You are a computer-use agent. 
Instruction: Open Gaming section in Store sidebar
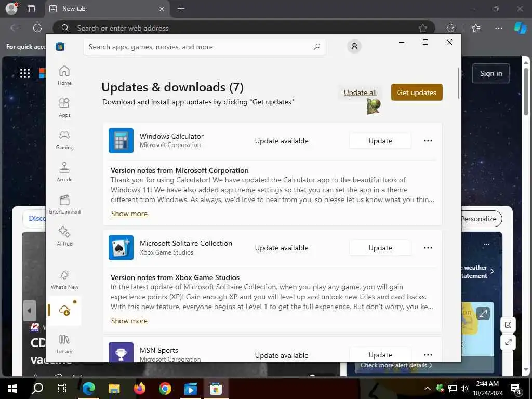pyautogui.click(x=64, y=140)
